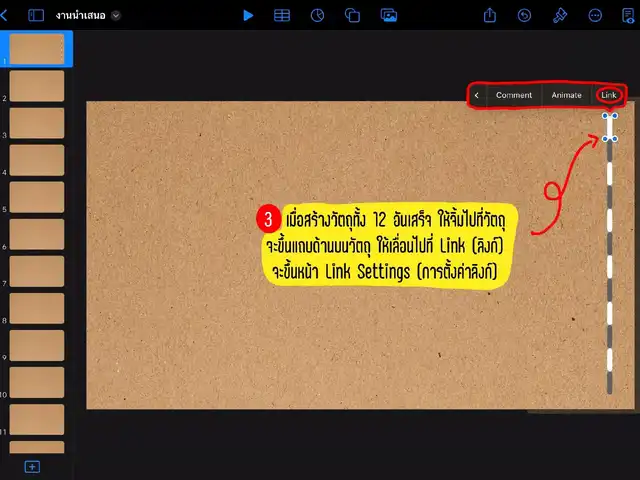Viewport: 640px width, 480px height.
Task: Open the More options ellipsis menu
Action: click(x=595, y=15)
